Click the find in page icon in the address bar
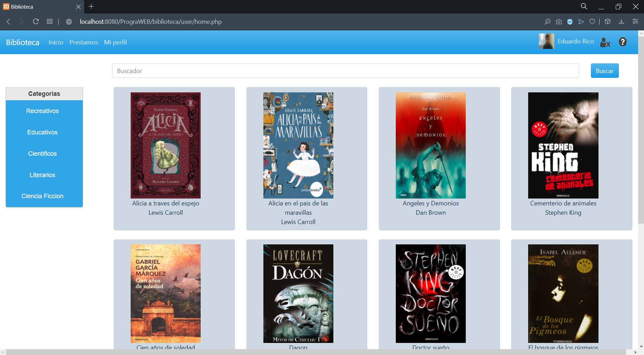This screenshot has width=644, height=355. [x=547, y=22]
